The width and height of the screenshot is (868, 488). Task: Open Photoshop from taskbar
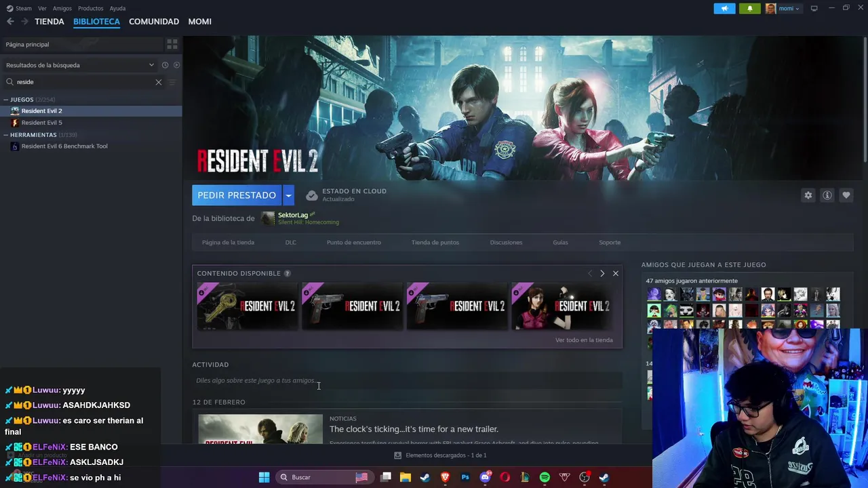click(x=465, y=477)
